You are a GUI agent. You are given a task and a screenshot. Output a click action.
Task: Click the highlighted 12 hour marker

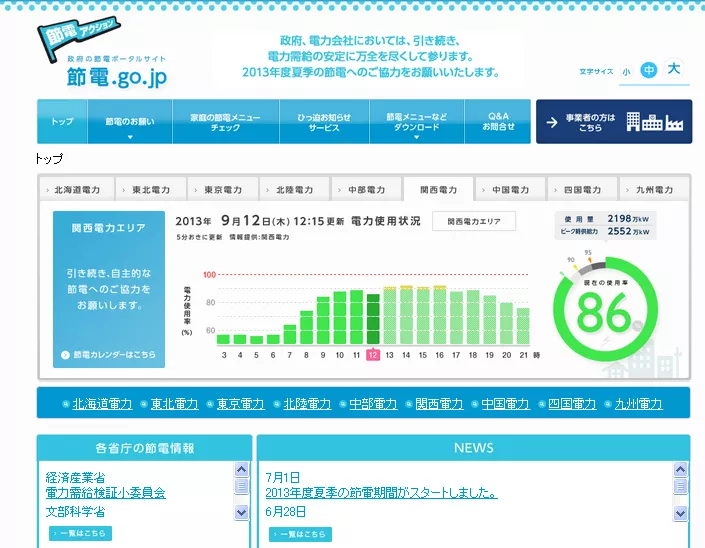coord(373,355)
